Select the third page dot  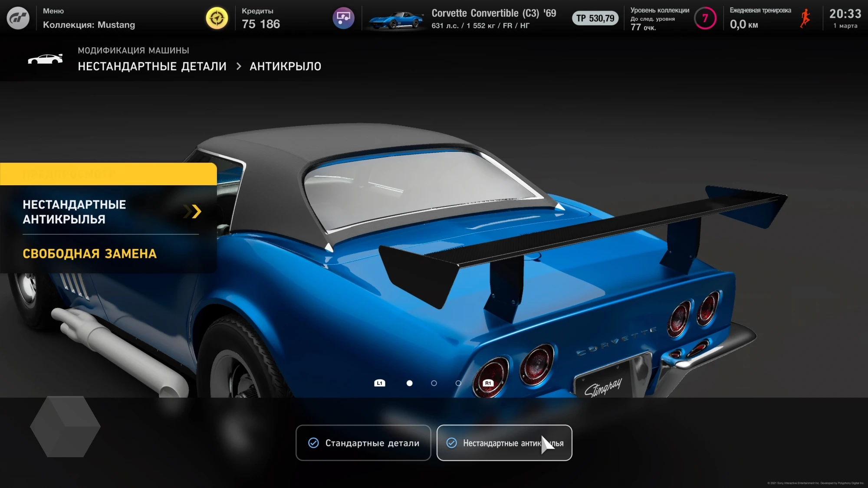(x=458, y=383)
